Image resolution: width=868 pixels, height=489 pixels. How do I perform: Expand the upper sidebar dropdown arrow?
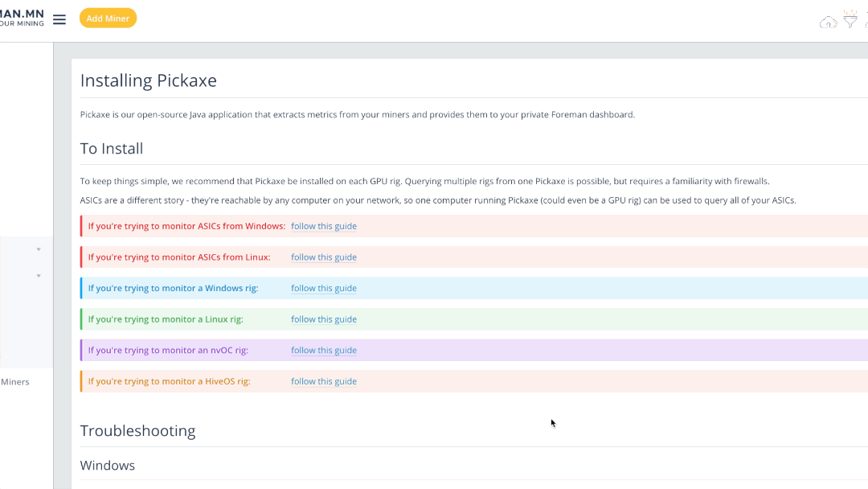point(39,249)
